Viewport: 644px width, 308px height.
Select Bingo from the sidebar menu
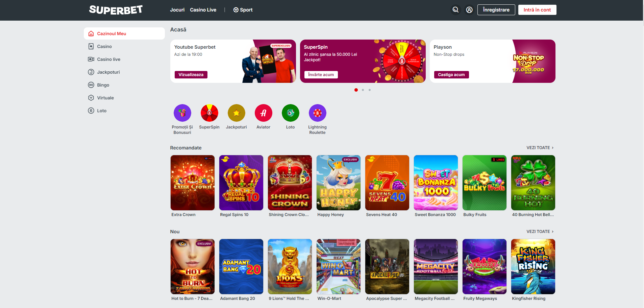(103, 85)
